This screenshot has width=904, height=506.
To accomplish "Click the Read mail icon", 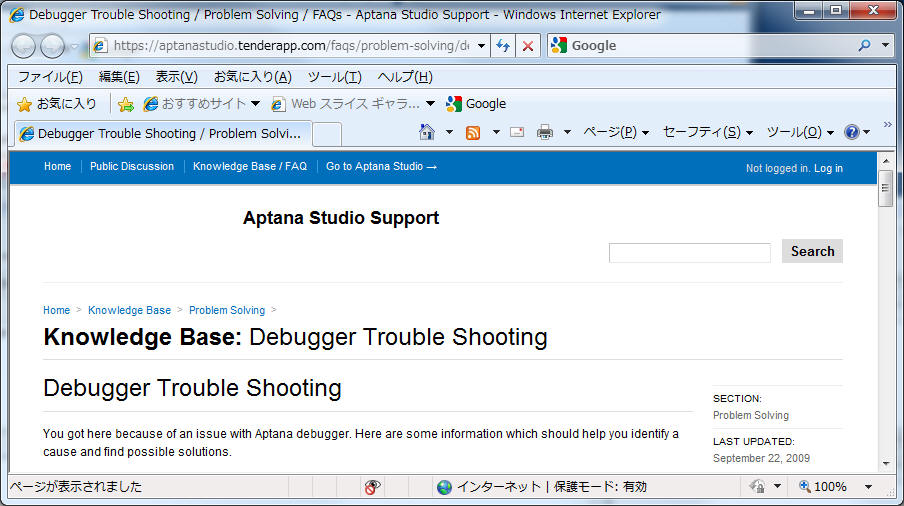I will [517, 132].
